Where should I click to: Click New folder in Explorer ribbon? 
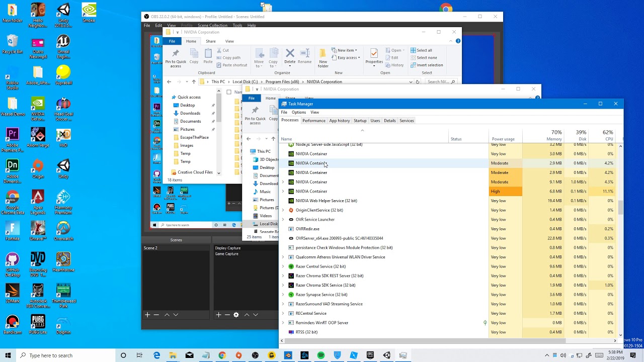point(323,58)
